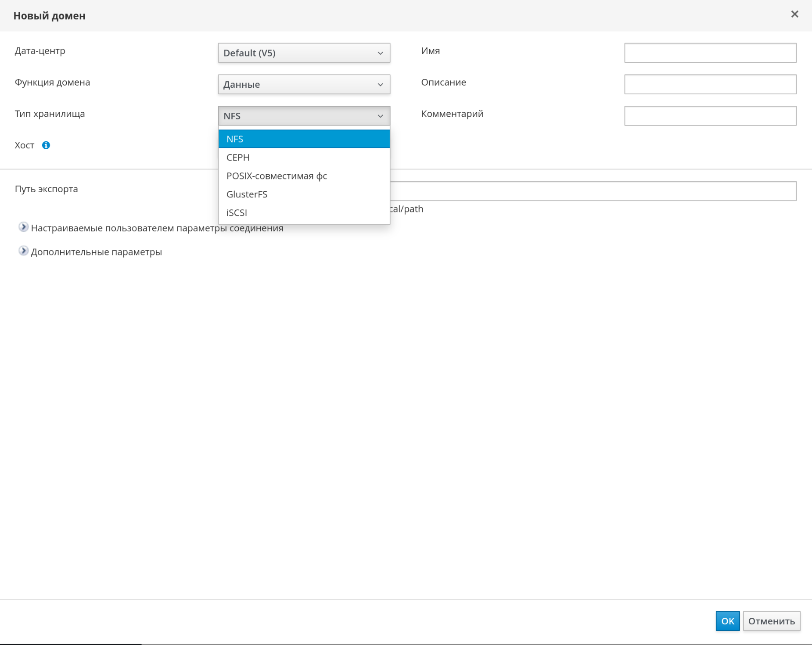This screenshot has height=645, width=812.
Task: Click the Путь экспорта input field
Action: 593,191
